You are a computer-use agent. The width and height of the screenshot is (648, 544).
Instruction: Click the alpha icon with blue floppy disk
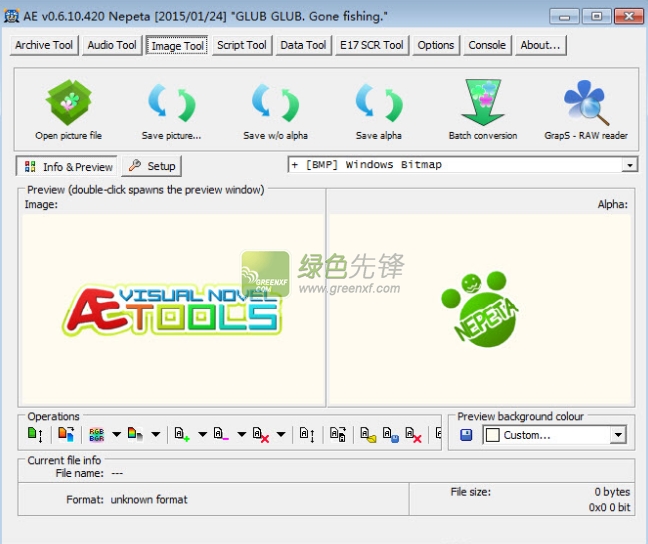(391, 434)
